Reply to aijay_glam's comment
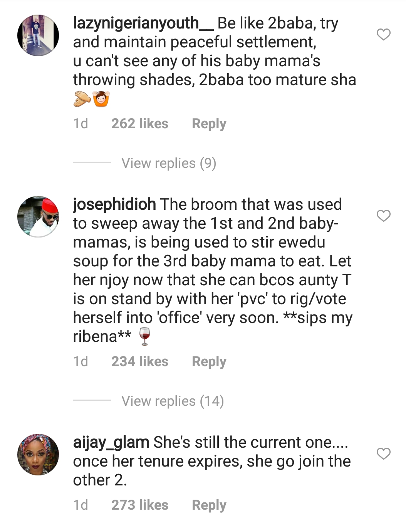This screenshot has height=532, width=406. (x=209, y=505)
